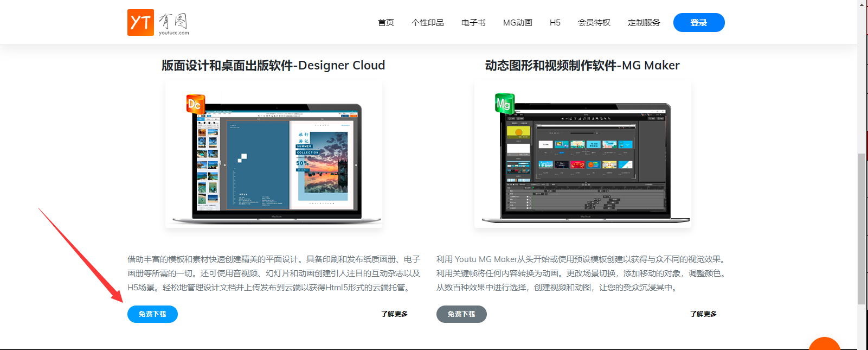Click the orange YT logo icon
Image resolution: width=868 pixels, height=350 pixels.
click(x=140, y=23)
